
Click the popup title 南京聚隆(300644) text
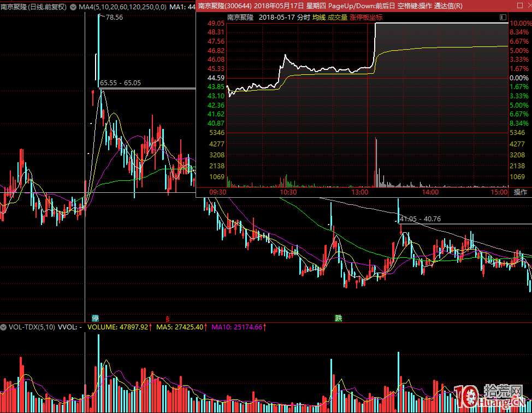click(224, 6)
